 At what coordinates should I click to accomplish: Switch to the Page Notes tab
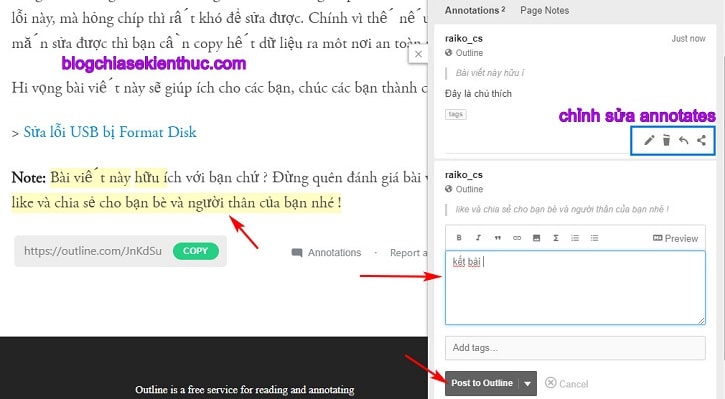click(544, 10)
